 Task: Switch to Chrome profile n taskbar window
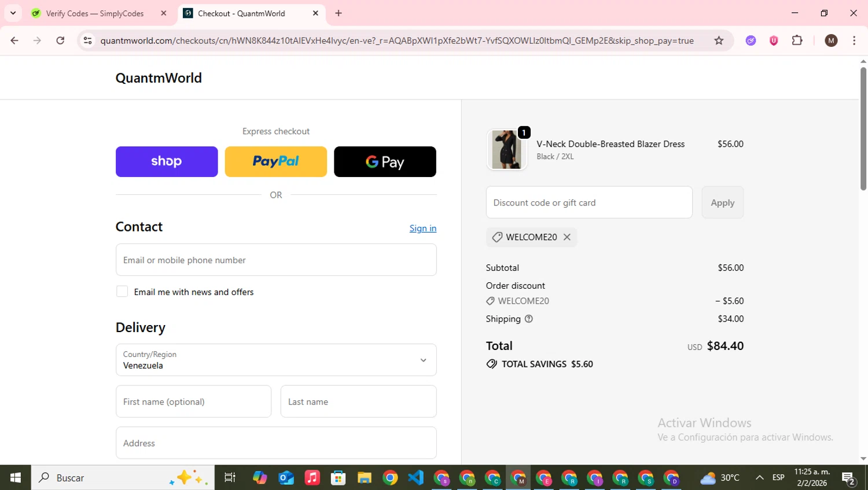pyautogui.click(x=467, y=478)
